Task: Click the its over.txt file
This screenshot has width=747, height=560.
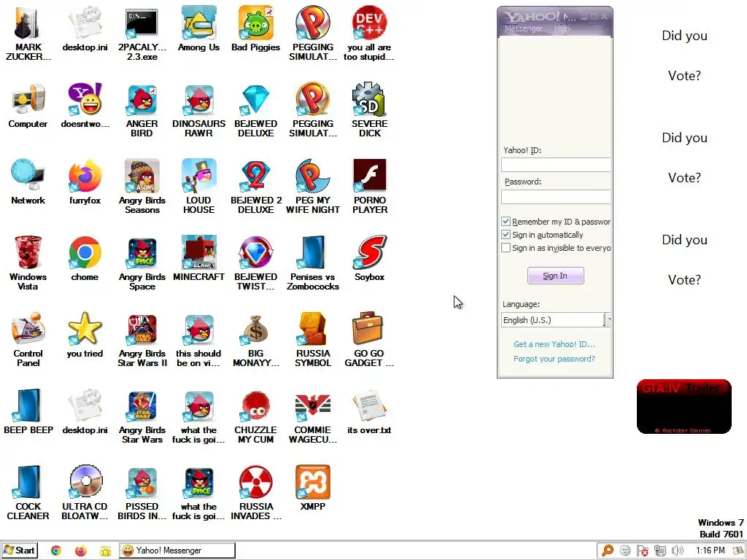Action: 370,412
